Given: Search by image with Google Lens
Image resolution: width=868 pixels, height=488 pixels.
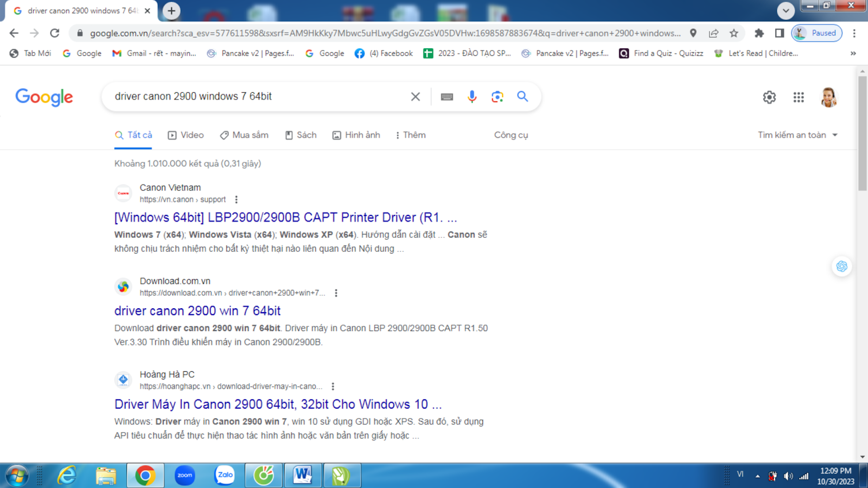Looking at the screenshot, I should click(x=497, y=97).
